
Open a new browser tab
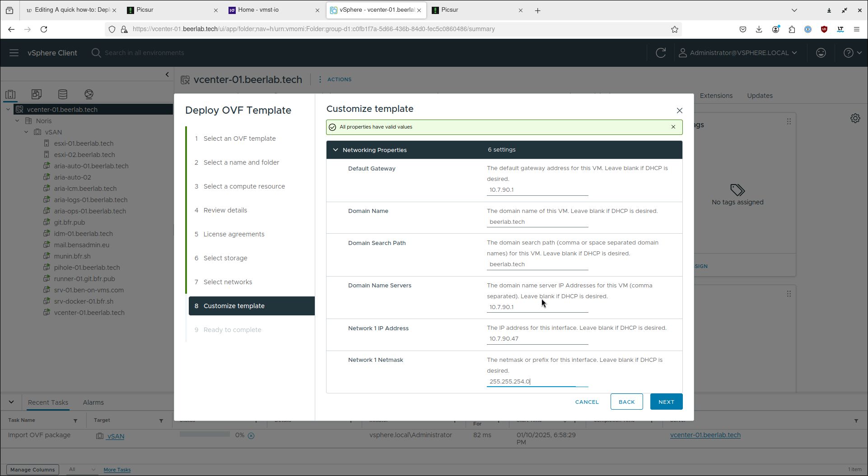tap(537, 10)
